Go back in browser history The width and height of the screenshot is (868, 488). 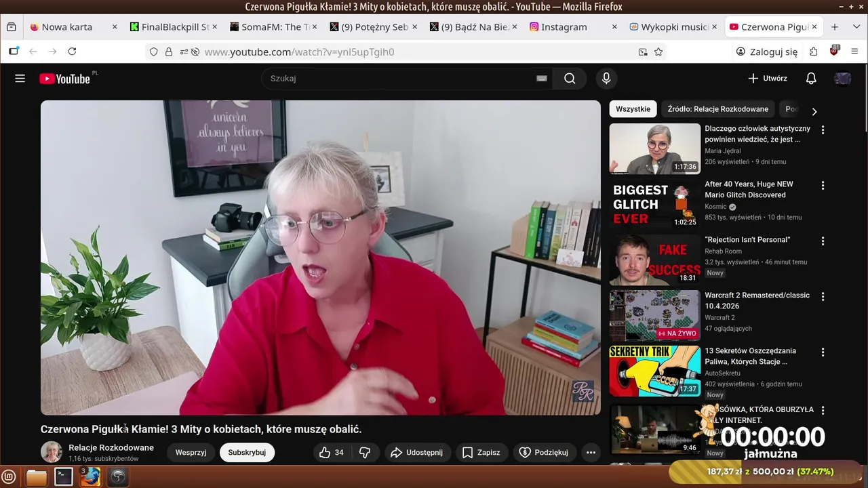[33, 52]
